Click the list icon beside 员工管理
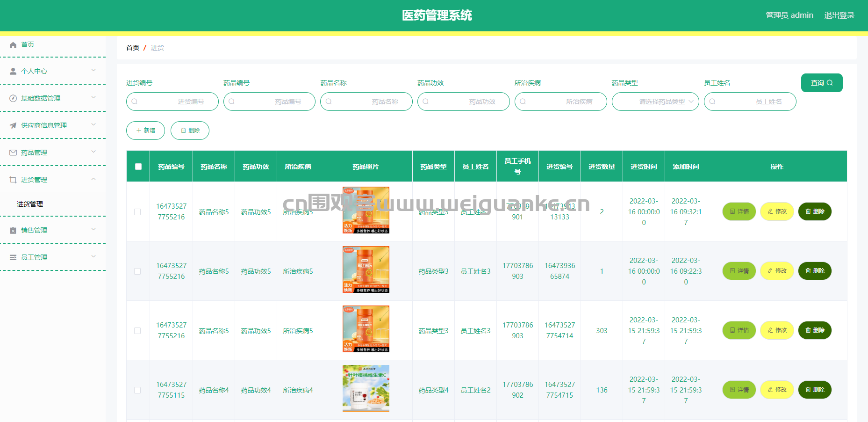Image resolution: width=868 pixels, height=422 pixels. pyautogui.click(x=13, y=257)
